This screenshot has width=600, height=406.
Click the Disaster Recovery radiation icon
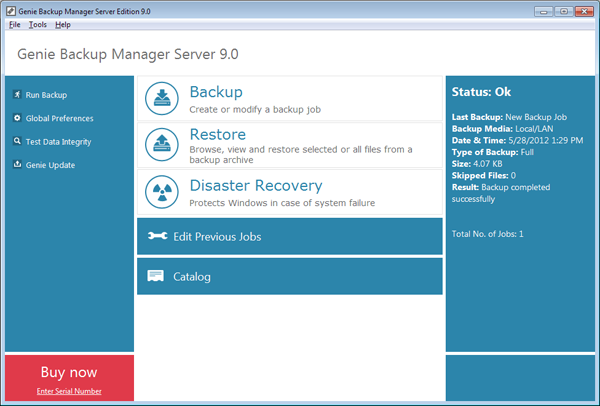pyautogui.click(x=162, y=191)
